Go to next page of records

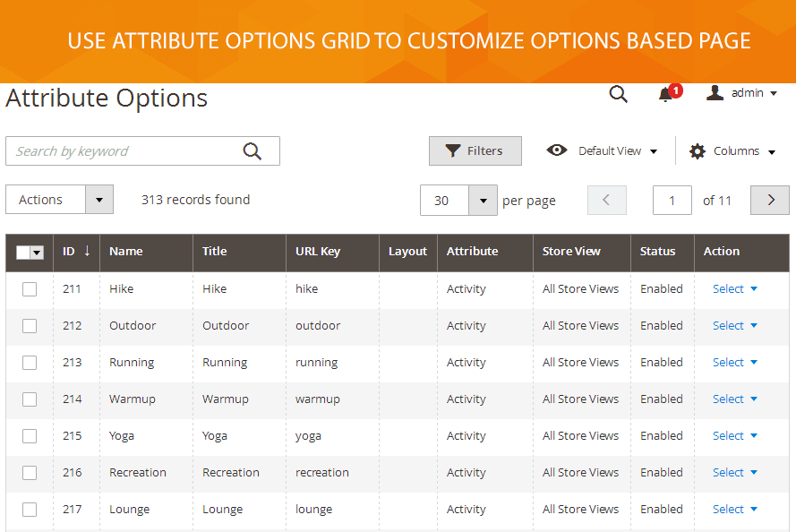coord(770,200)
